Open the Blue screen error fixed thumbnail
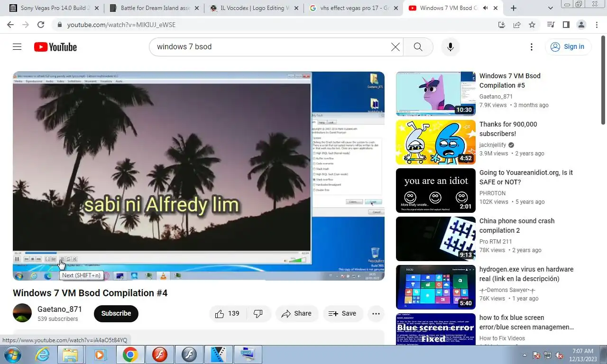 tap(436, 329)
